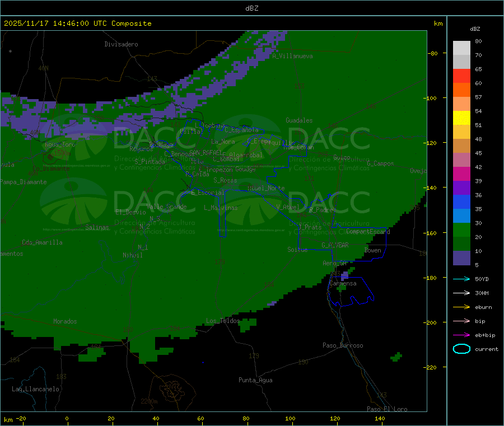Click the 'Paso_Barroso' map label
This screenshot has width=504, height=426.
point(343,345)
